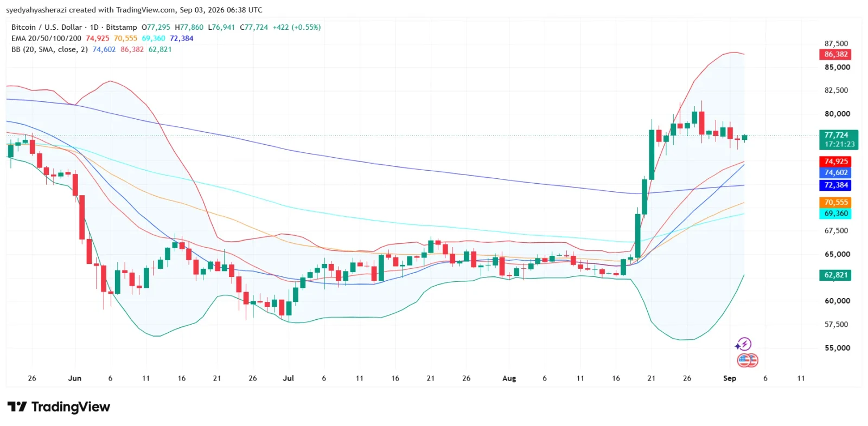868x426 pixels.
Task: Click the blue 74,602 BB basis label
Action: tap(835, 173)
